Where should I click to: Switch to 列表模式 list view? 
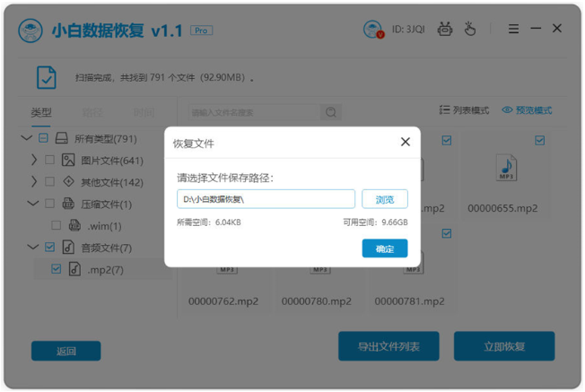pos(464,110)
